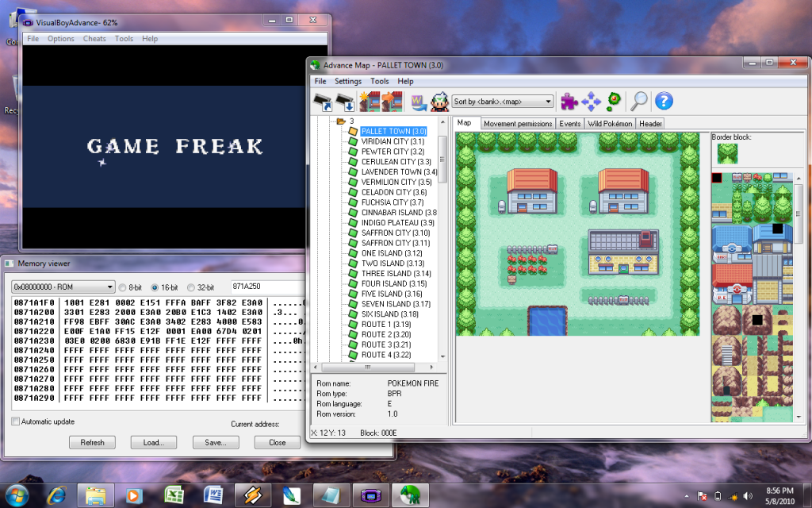Image resolution: width=812 pixels, height=508 pixels.
Task: Open the Windows Start menu
Action: (x=17, y=495)
